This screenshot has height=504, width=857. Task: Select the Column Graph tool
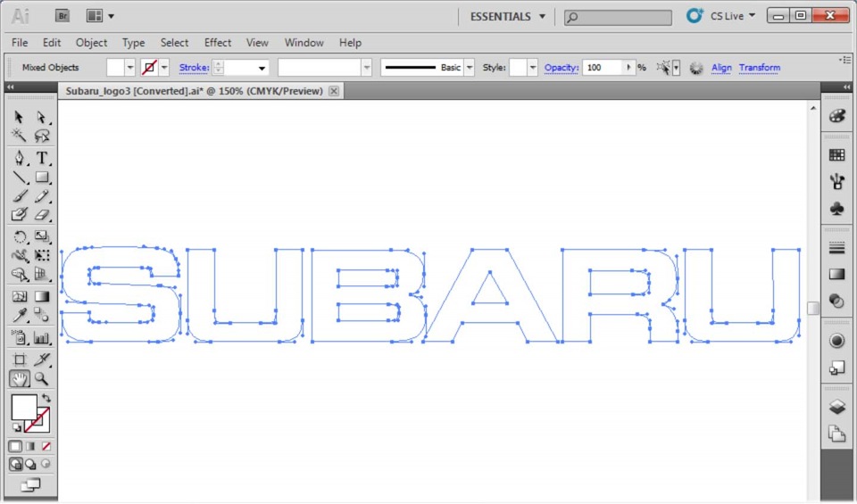[42, 337]
